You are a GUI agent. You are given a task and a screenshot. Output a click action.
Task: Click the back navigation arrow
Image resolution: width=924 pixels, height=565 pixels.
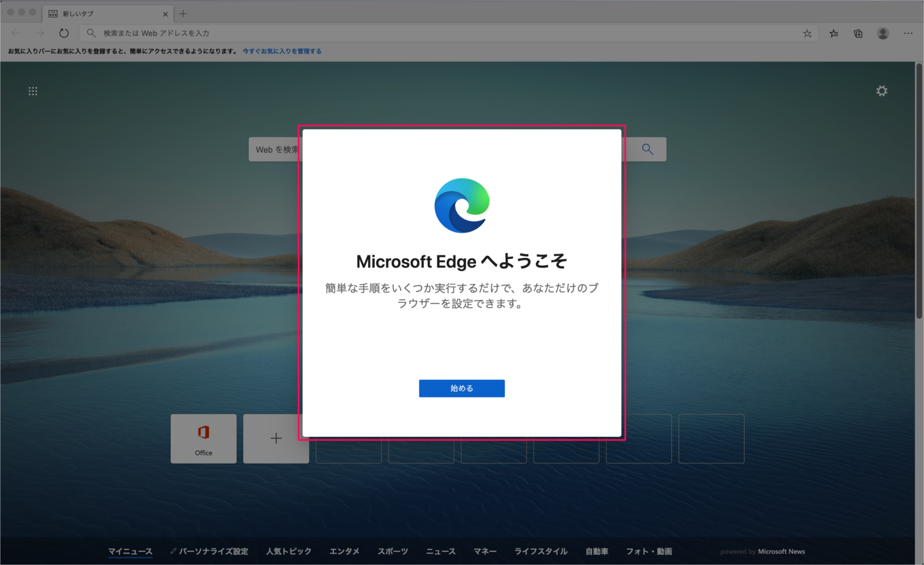[x=15, y=33]
